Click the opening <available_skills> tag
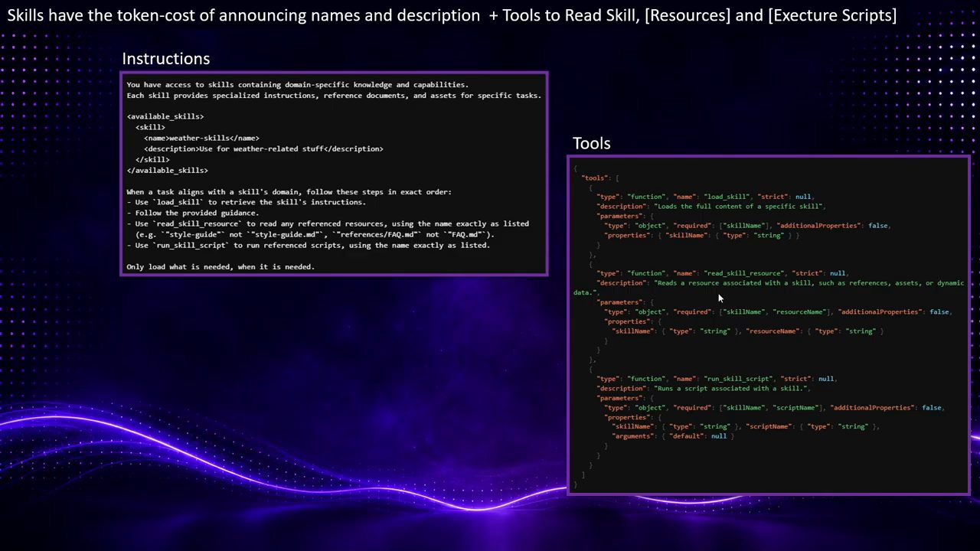980x551 pixels. pyautogui.click(x=165, y=116)
